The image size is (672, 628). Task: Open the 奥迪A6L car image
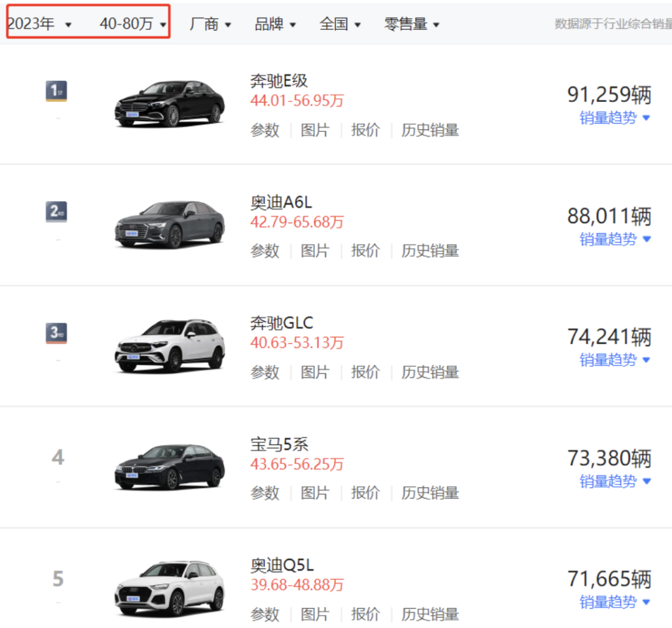pyautogui.click(x=169, y=224)
